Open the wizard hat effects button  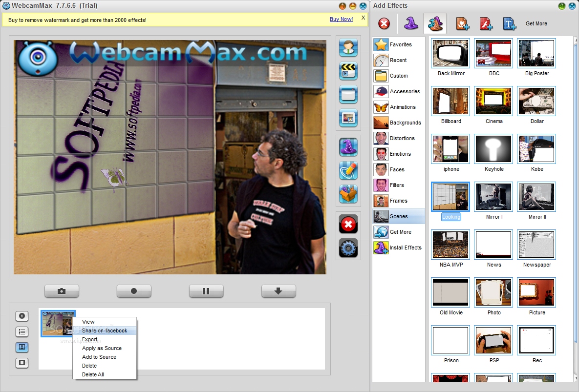348,147
